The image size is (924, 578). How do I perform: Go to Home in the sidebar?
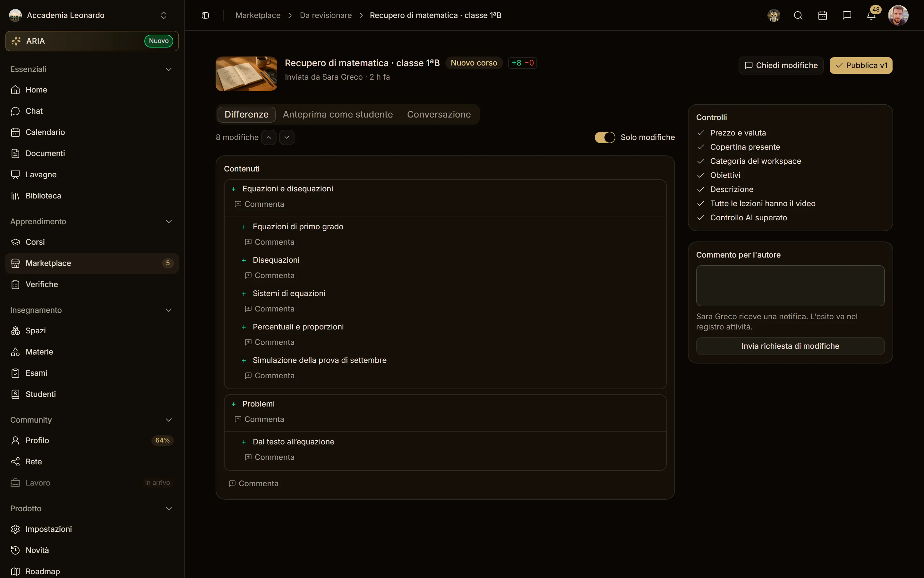(92, 90)
